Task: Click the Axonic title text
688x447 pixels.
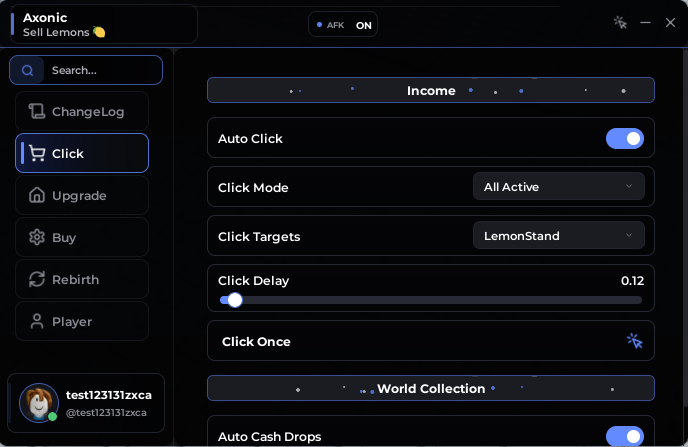Action: pos(45,18)
